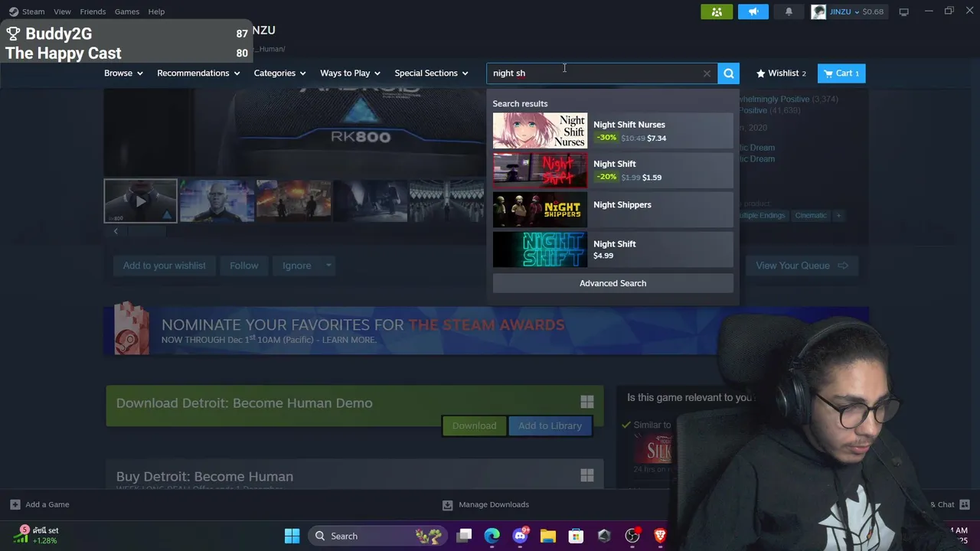
Task: Click the green friends activity icon
Action: pyautogui.click(x=717, y=11)
